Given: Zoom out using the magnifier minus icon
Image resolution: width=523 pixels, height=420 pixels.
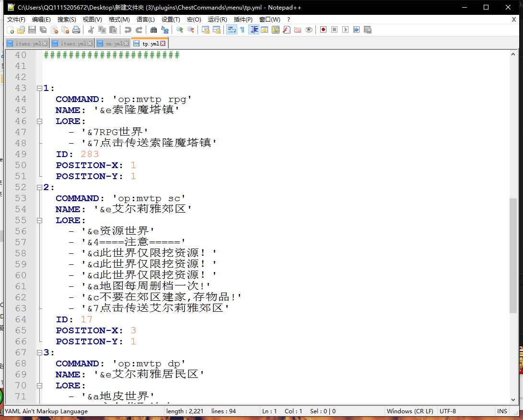Looking at the screenshot, I should pyautogui.click(x=191, y=30).
